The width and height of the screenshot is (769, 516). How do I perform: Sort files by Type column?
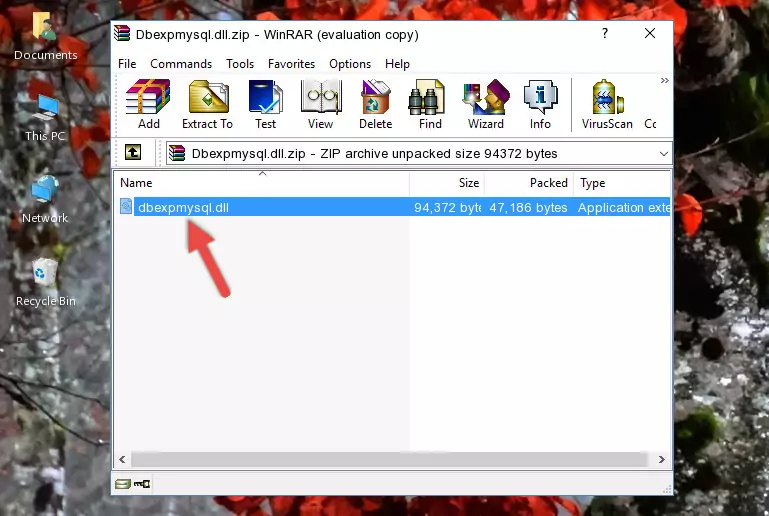[x=622, y=183]
